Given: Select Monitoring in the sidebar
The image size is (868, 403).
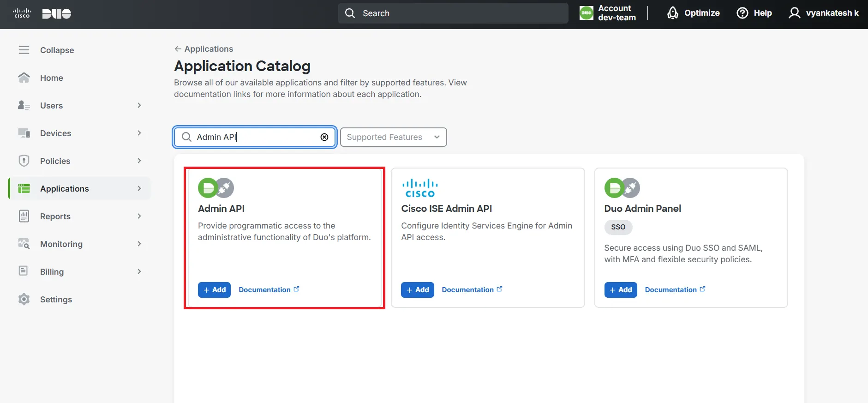Looking at the screenshot, I should tap(61, 244).
